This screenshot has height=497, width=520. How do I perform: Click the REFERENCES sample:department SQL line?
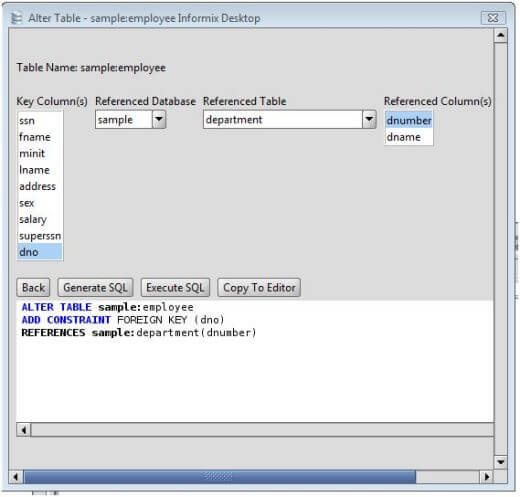coord(139,333)
